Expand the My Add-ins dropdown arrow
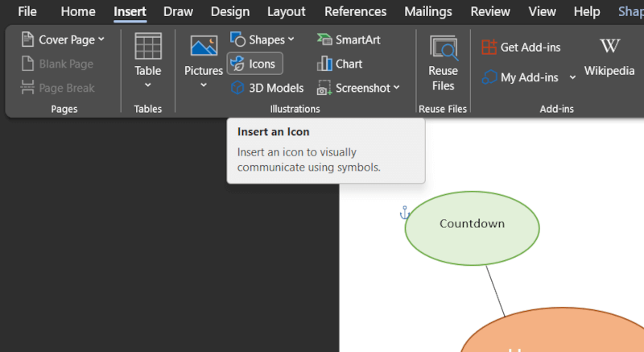The height and width of the screenshot is (352, 644). (572, 77)
